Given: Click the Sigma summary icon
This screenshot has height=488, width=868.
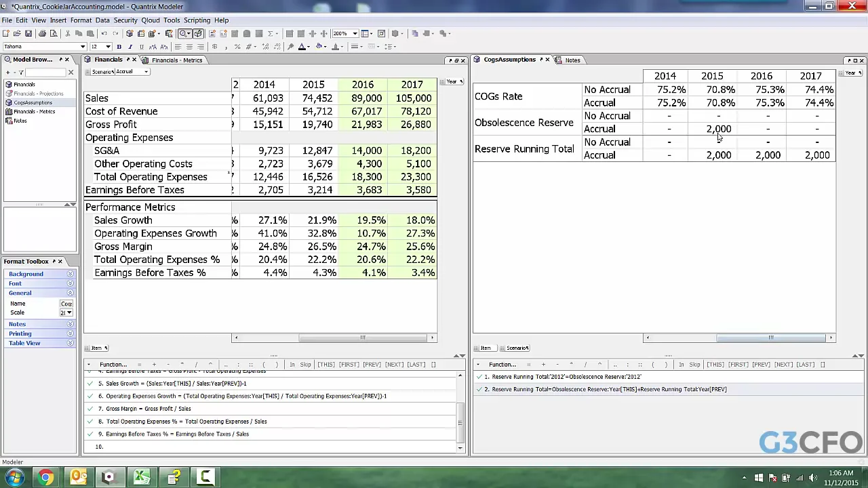Looking at the screenshot, I should [x=271, y=33].
